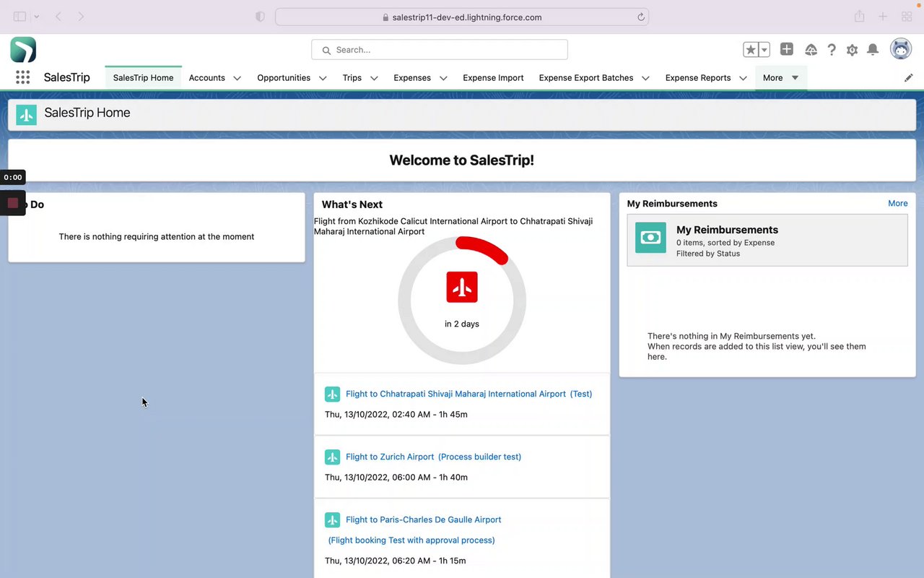Expand the Accounts tab dropdown chevron
Screen dimensions: 924x578
tap(237, 78)
